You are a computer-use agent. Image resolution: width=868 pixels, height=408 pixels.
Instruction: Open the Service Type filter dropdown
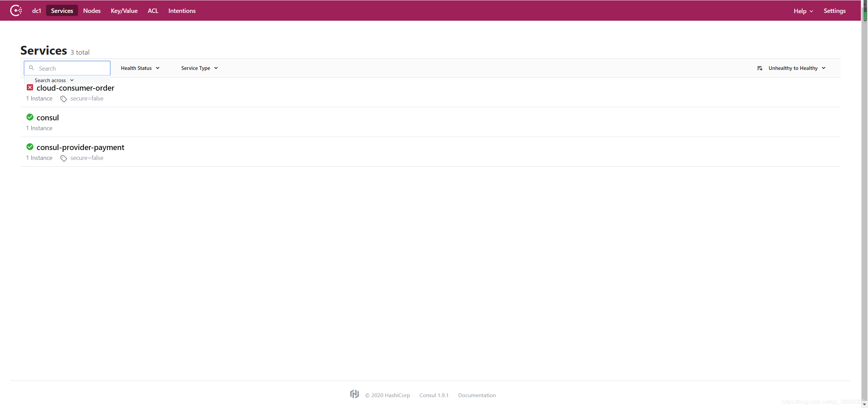(x=198, y=68)
